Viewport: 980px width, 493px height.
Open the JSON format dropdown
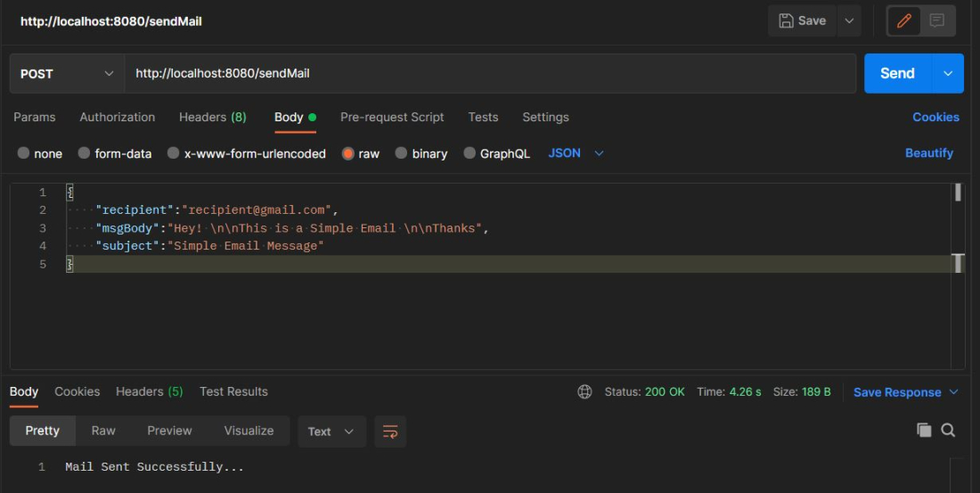[576, 153]
